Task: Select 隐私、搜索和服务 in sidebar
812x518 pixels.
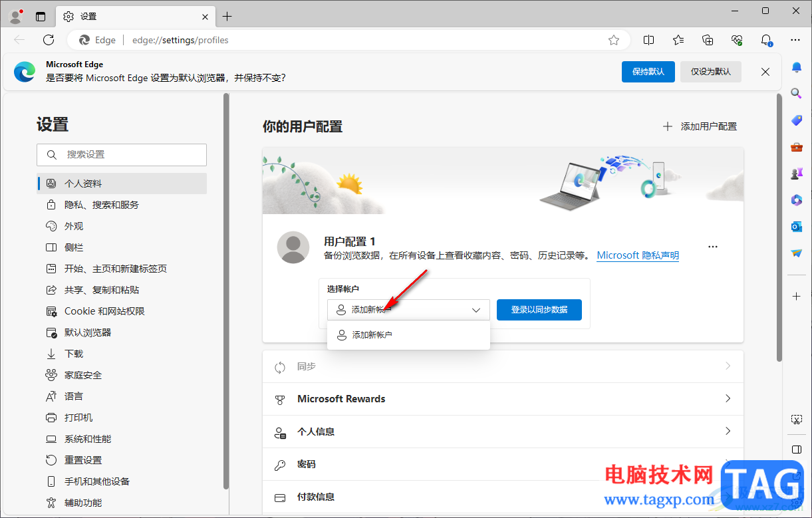Action: 122,205
